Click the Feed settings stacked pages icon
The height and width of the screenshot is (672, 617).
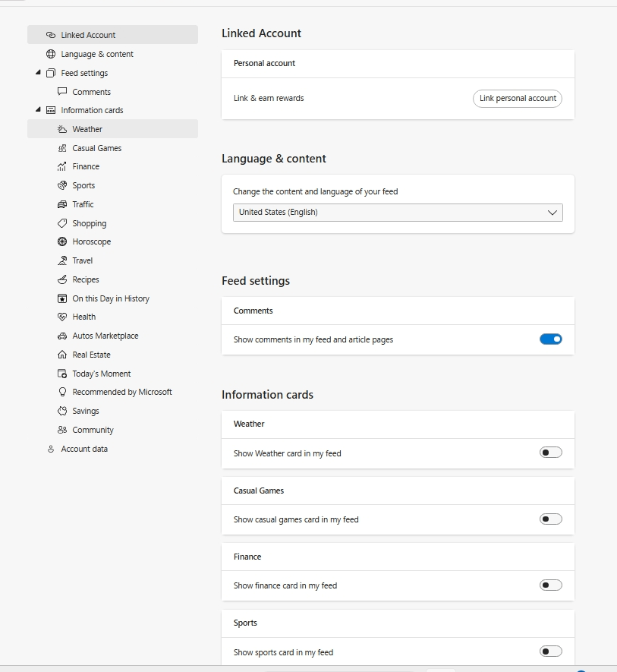51,73
